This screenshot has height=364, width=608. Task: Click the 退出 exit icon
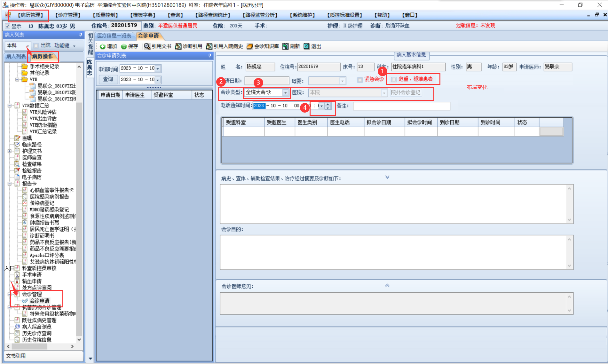pyautogui.click(x=312, y=46)
